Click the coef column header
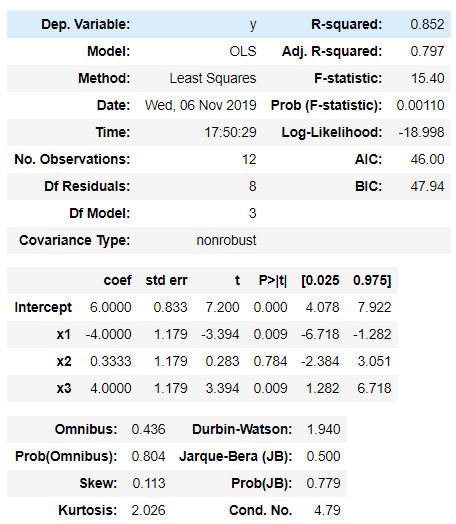This screenshot has width=456, height=524. coord(118,280)
